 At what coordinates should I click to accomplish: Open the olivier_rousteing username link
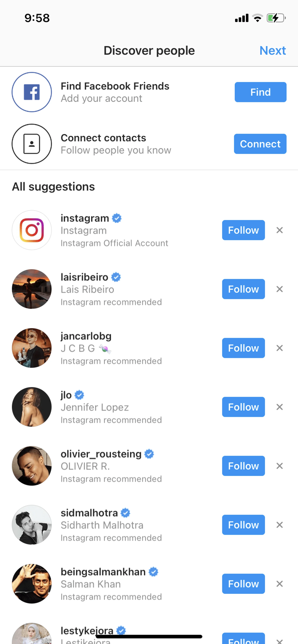click(101, 454)
